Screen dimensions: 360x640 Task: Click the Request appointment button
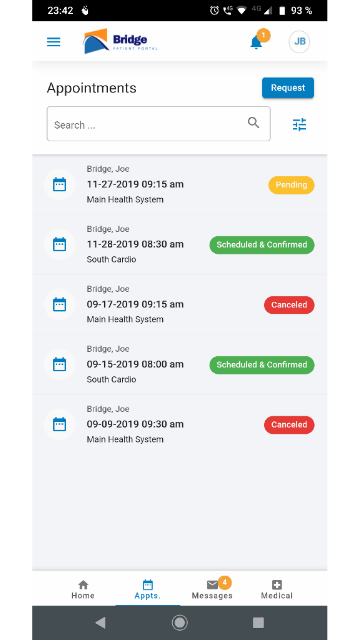point(288,88)
